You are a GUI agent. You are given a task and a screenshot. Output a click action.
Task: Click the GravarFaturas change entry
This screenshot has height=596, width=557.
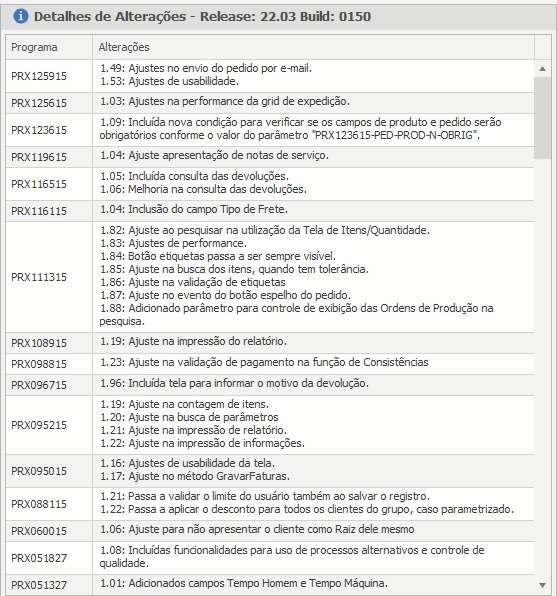click(x=195, y=476)
